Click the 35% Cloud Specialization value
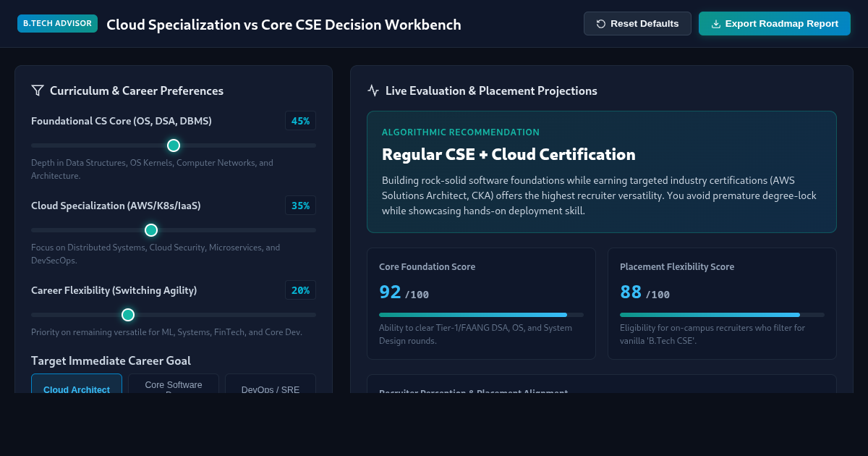 click(x=300, y=206)
